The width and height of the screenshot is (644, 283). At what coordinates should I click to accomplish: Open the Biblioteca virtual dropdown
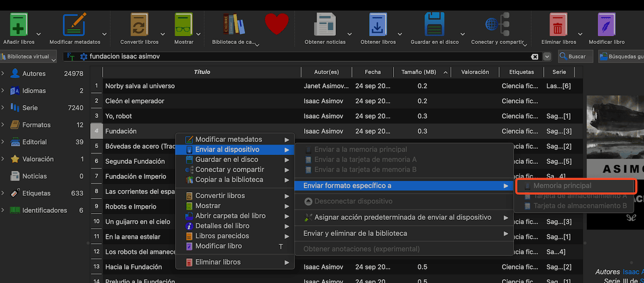click(28, 57)
